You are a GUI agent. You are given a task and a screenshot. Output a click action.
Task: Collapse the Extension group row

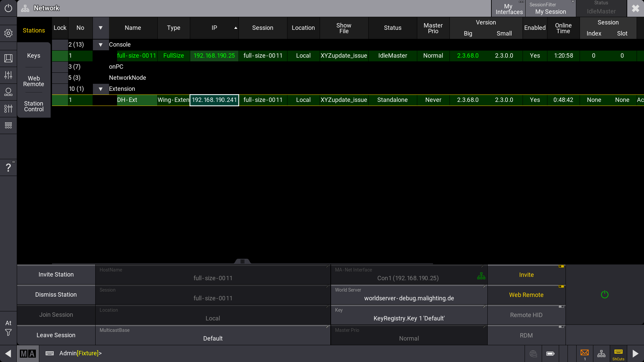click(101, 89)
